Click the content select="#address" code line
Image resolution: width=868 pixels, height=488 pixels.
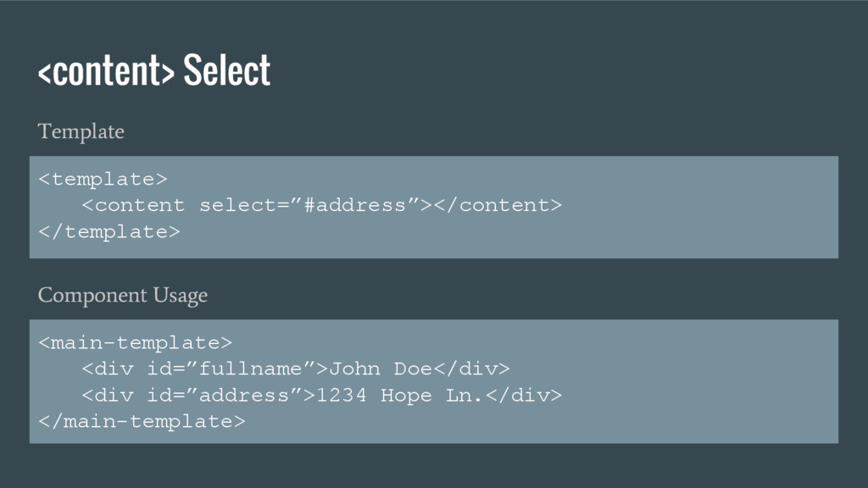point(321,205)
